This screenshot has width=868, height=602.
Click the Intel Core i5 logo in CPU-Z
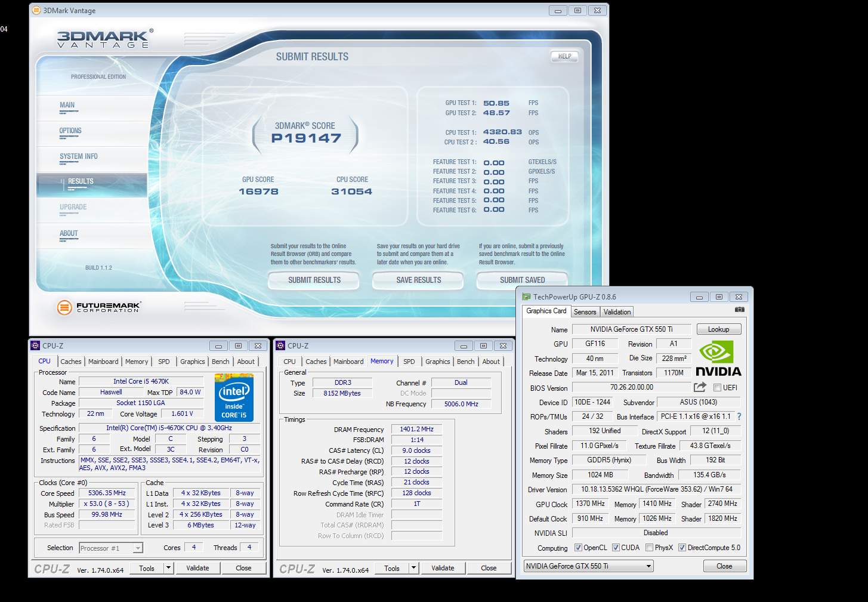click(234, 397)
